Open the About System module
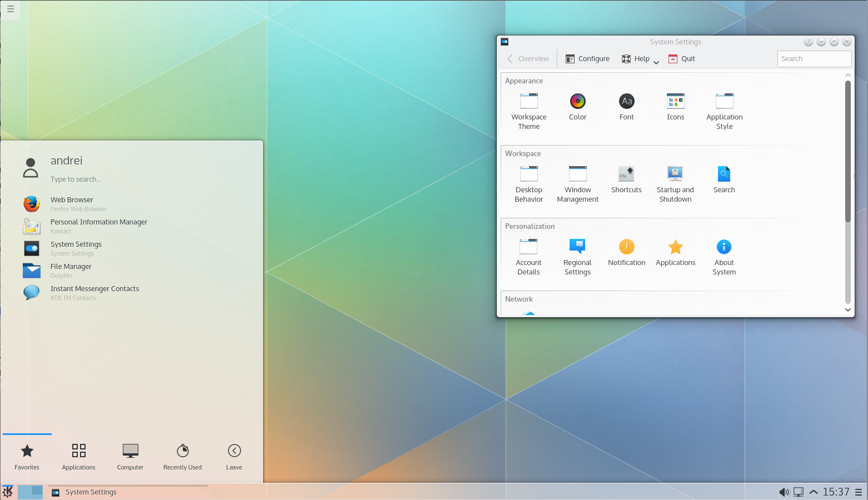This screenshot has height=500, width=868. 725,257
